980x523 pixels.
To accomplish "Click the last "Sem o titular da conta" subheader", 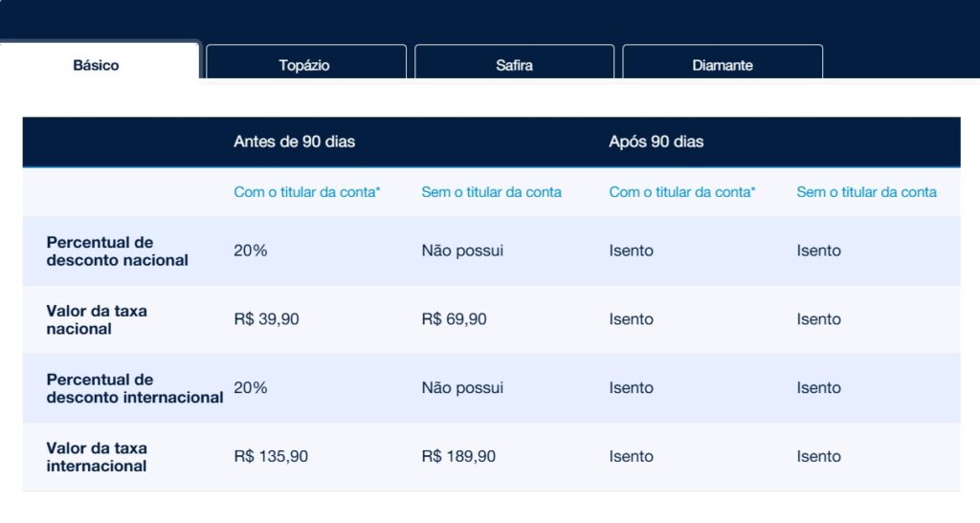I will (x=866, y=192).
